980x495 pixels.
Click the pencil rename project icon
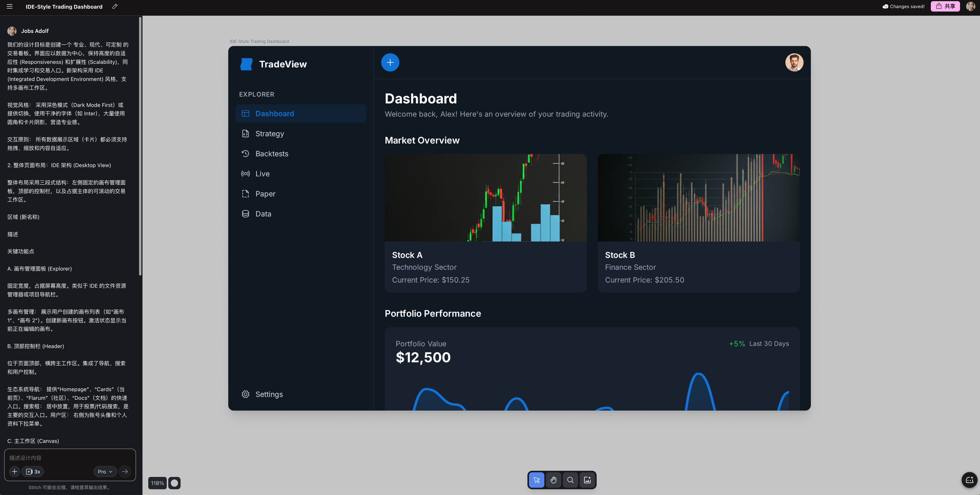pos(115,7)
